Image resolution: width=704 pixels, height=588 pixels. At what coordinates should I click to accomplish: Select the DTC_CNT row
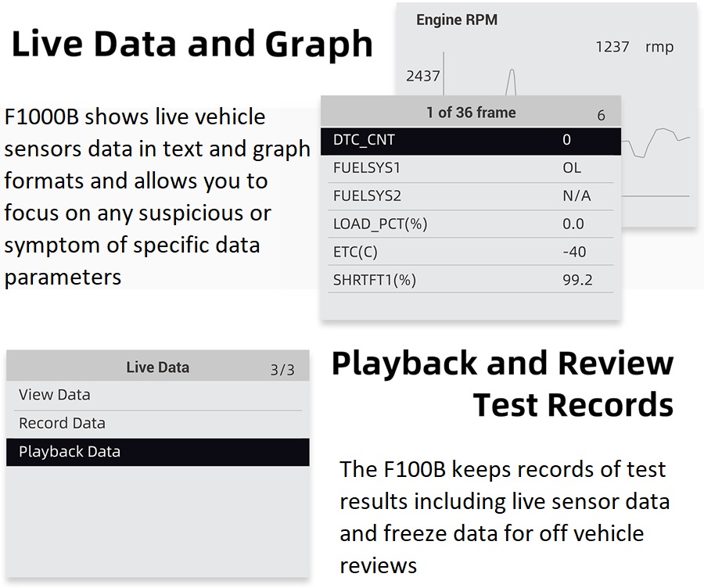(x=469, y=140)
